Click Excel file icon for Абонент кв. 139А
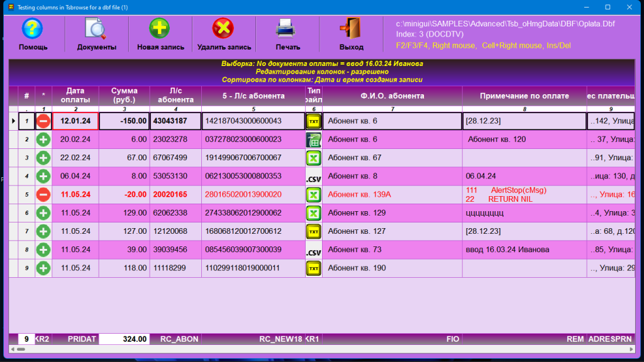The height and width of the screenshot is (362, 644). pos(314,195)
